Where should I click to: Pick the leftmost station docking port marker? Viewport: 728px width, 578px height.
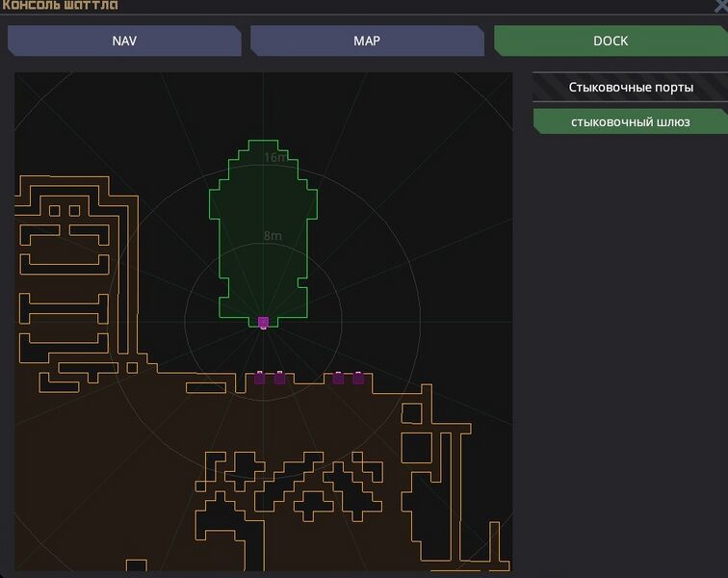pyautogui.click(x=259, y=378)
